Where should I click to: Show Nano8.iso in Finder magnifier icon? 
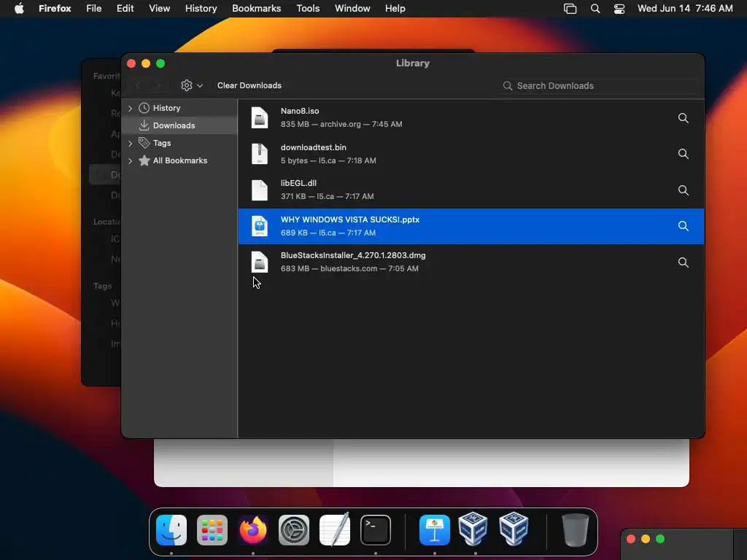point(683,118)
